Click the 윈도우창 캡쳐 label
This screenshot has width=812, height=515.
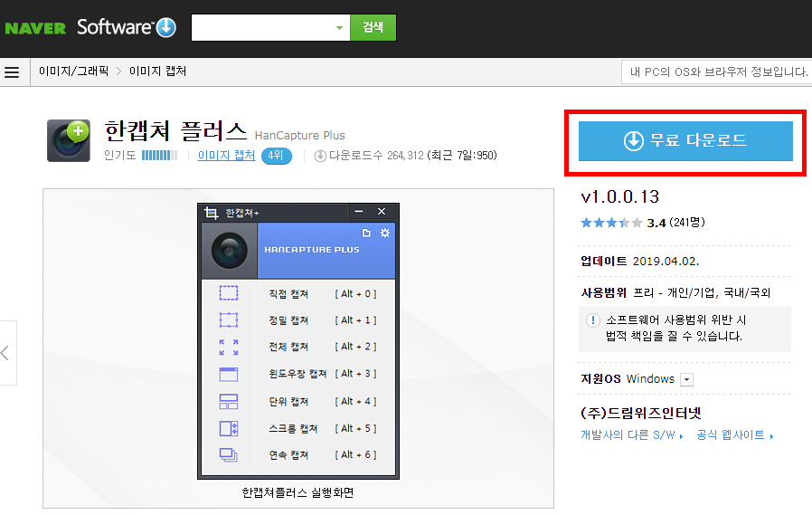tap(297, 374)
